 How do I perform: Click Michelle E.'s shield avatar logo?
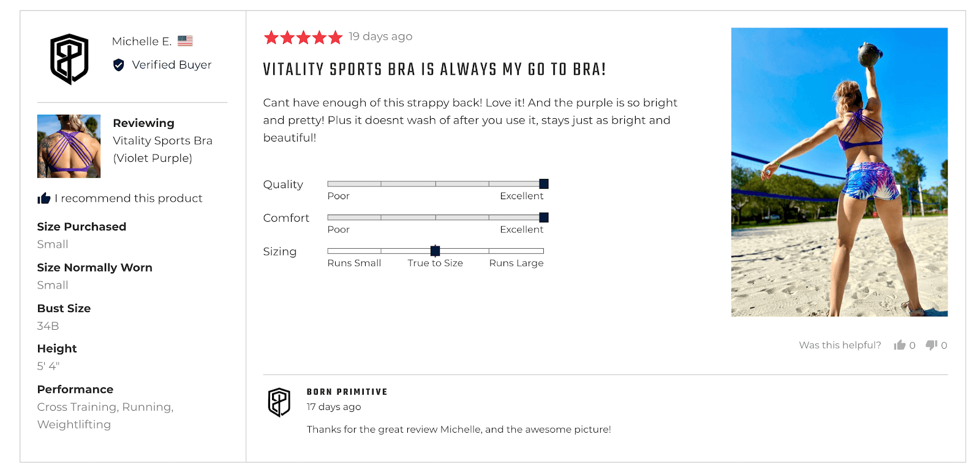(x=69, y=59)
